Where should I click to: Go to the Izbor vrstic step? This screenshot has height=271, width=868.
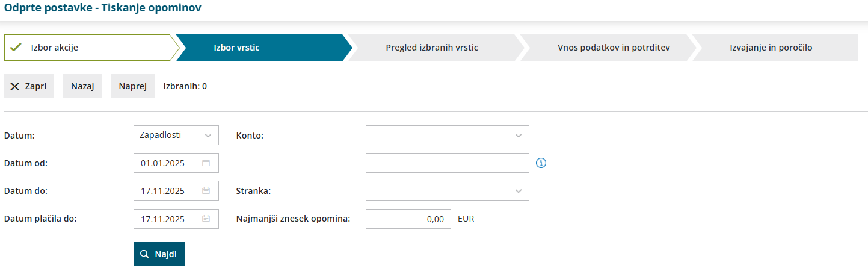point(236,48)
